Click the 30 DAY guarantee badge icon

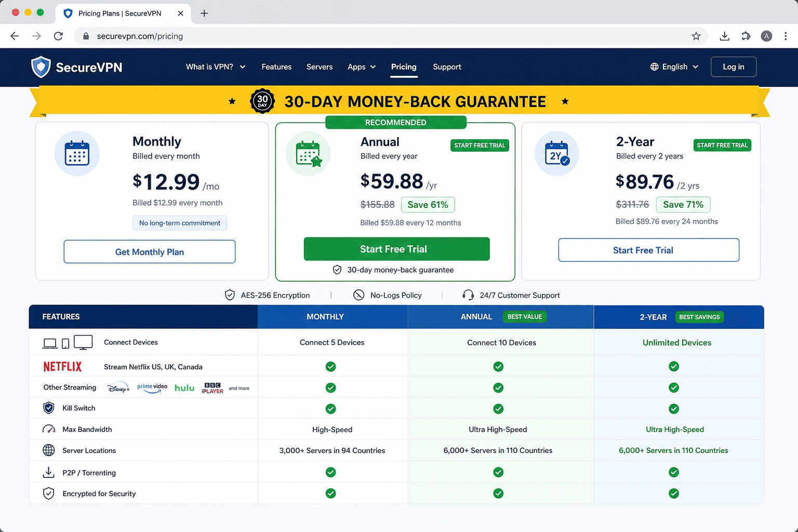[x=262, y=101]
